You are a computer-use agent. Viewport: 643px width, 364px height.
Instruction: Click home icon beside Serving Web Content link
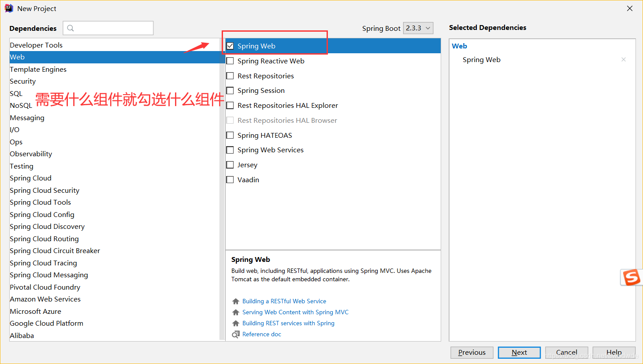pos(236,313)
